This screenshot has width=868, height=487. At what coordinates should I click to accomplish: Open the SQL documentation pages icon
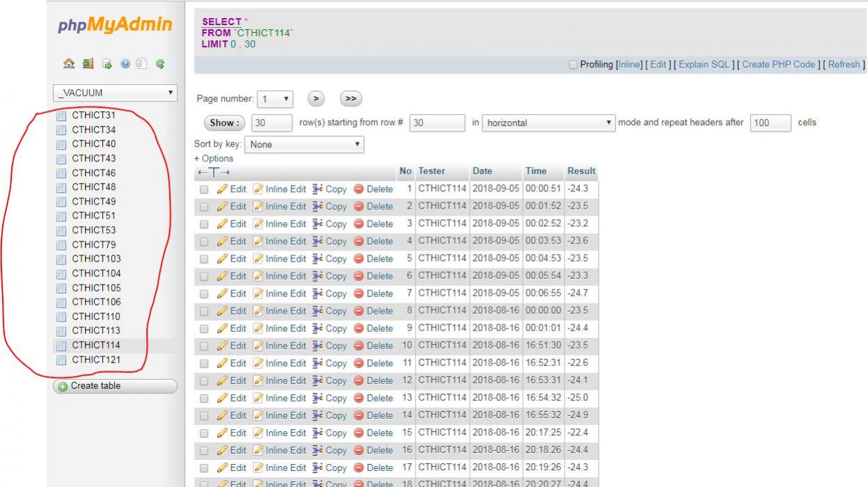click(142, 64)
